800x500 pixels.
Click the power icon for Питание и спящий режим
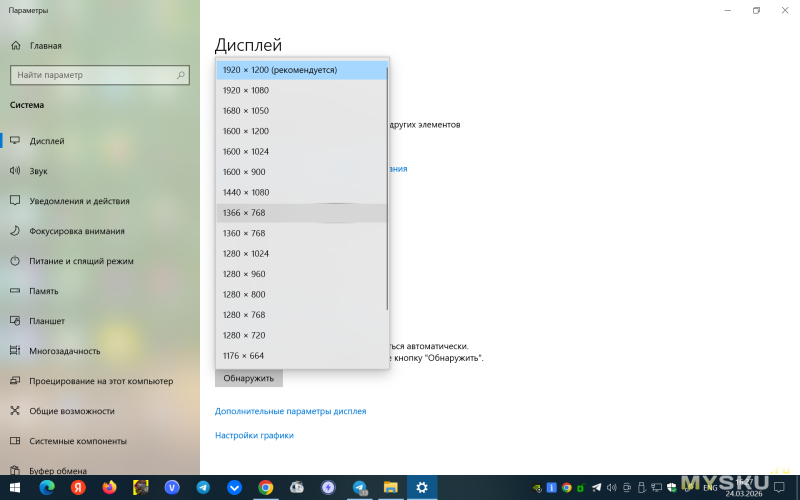tap(15, 261)
